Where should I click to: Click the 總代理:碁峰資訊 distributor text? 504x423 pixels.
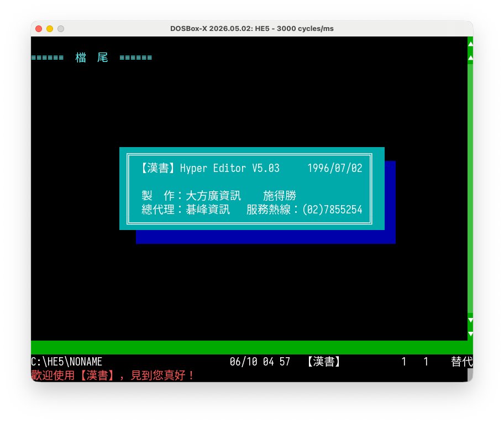pos(186,210)
